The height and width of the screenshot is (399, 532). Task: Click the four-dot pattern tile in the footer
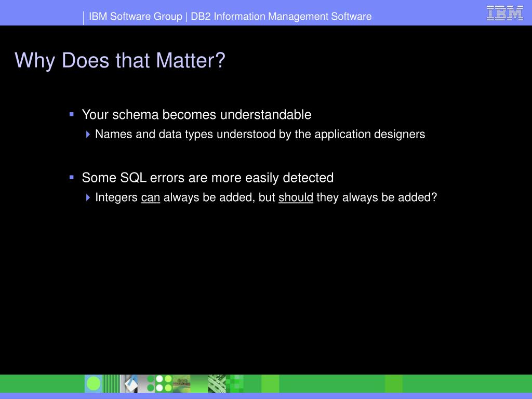(x=164, y=384)
